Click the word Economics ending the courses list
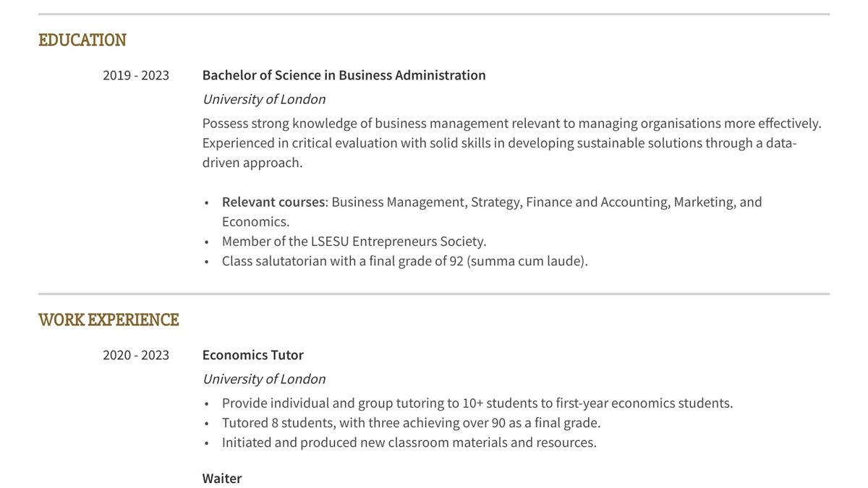Image resolution: width=868 pixels, height=488 pixels. 255,222
